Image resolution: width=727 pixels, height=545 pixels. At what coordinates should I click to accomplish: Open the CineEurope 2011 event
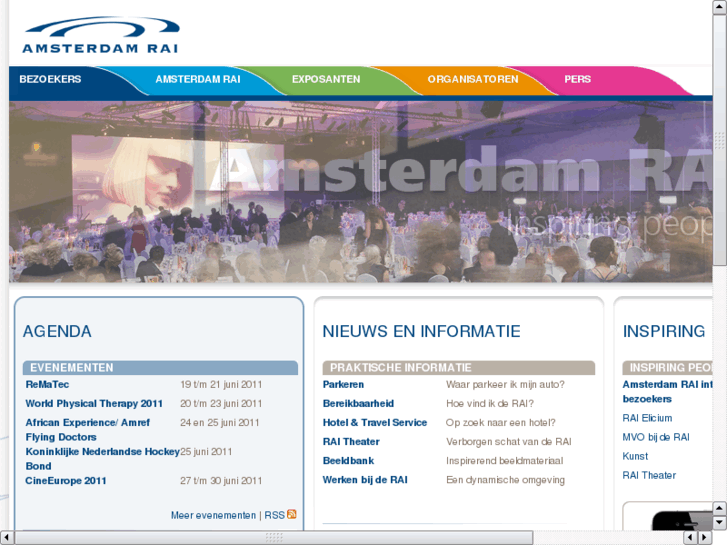click(x=66, y=481)
